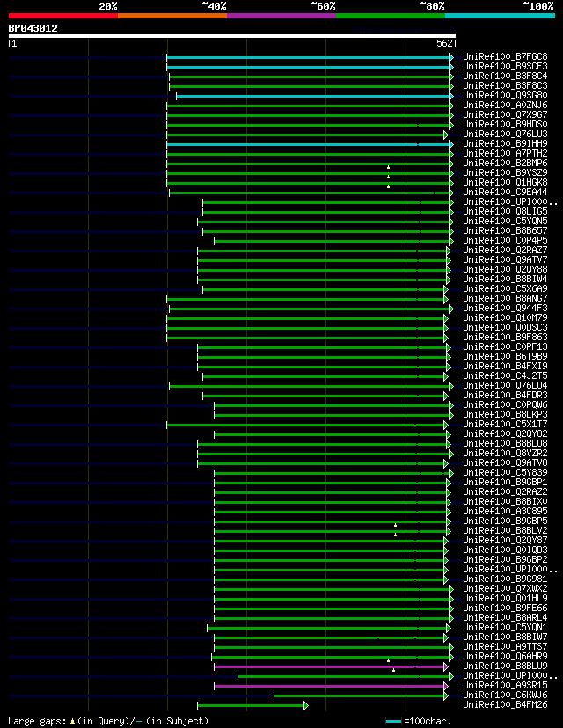
Task: Click hit label UniRef100_Q10M79
Action: point(505,317)
